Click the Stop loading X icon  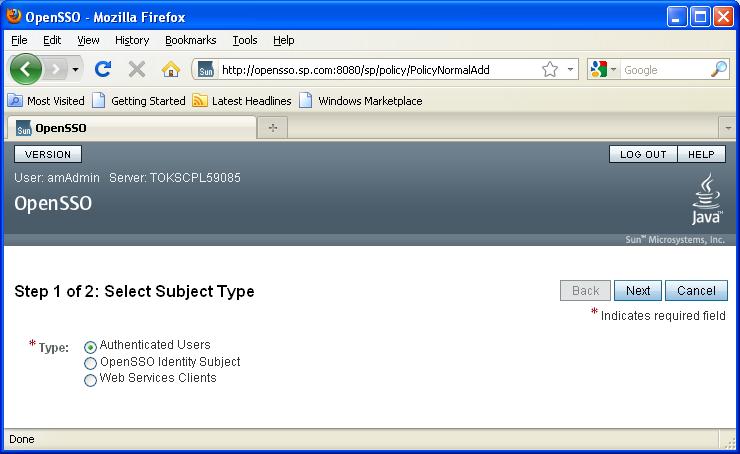pos(137,69)
